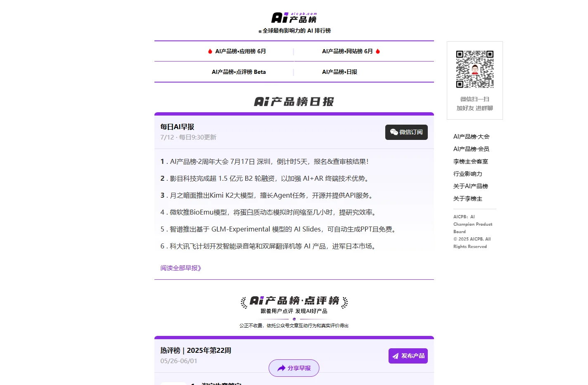
Task: Click the AI产品榜·点评榜 title banner
Action: pyautogui.click(x=294, y=301)
